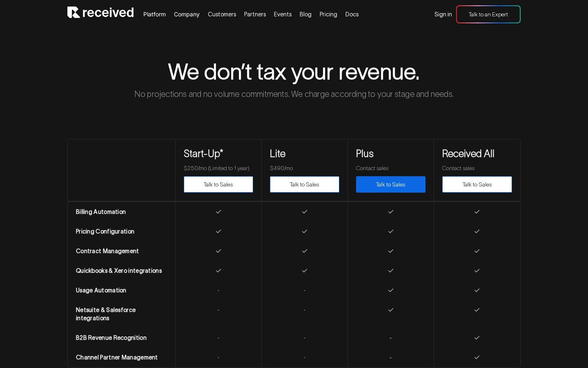Click the Usage Automation dash for Lite
Viewport: 588px width, 368px height.
click(305, 291)
